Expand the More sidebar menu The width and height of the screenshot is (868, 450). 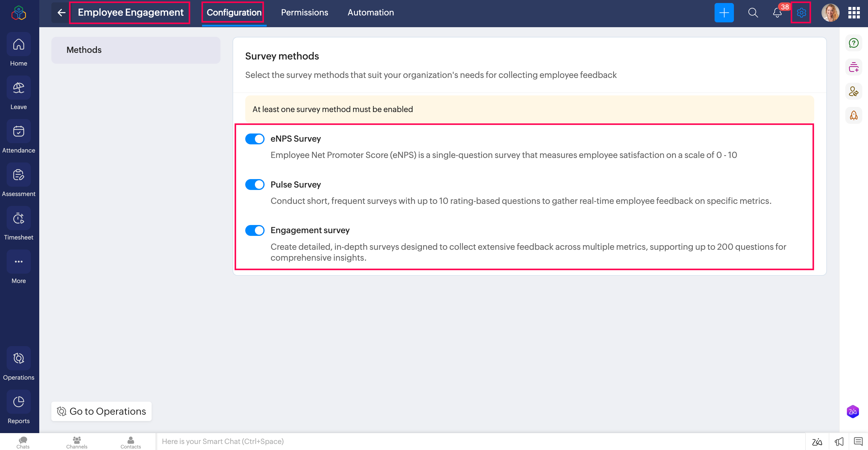click(18, 262)
